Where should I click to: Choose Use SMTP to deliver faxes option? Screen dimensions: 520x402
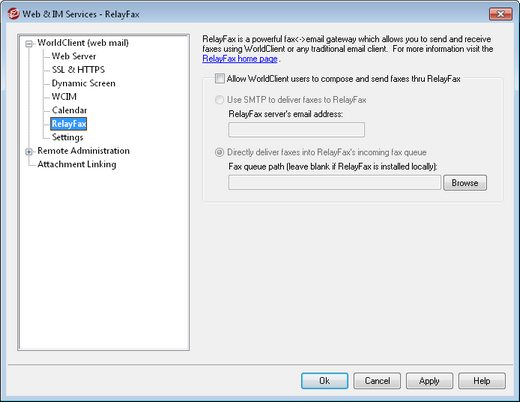(219, 100)
